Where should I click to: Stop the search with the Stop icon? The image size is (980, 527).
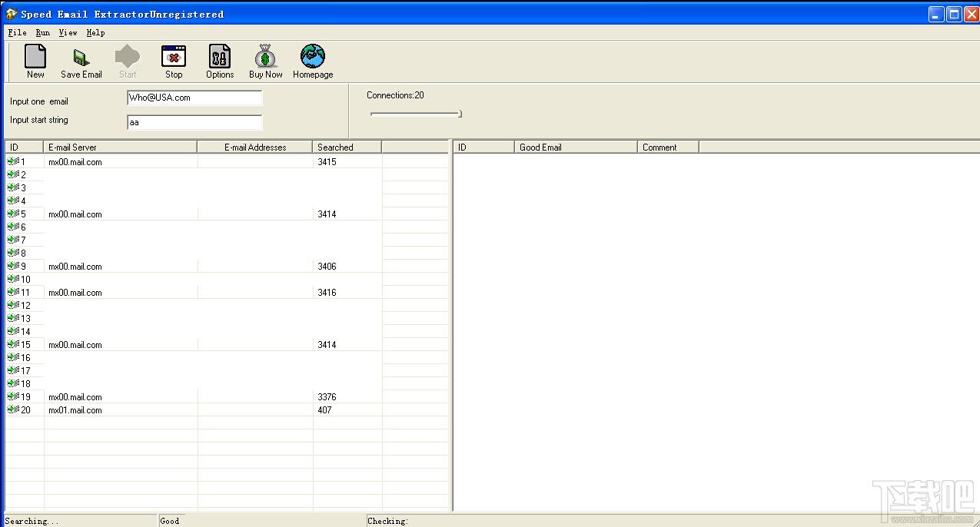(174, 57)
